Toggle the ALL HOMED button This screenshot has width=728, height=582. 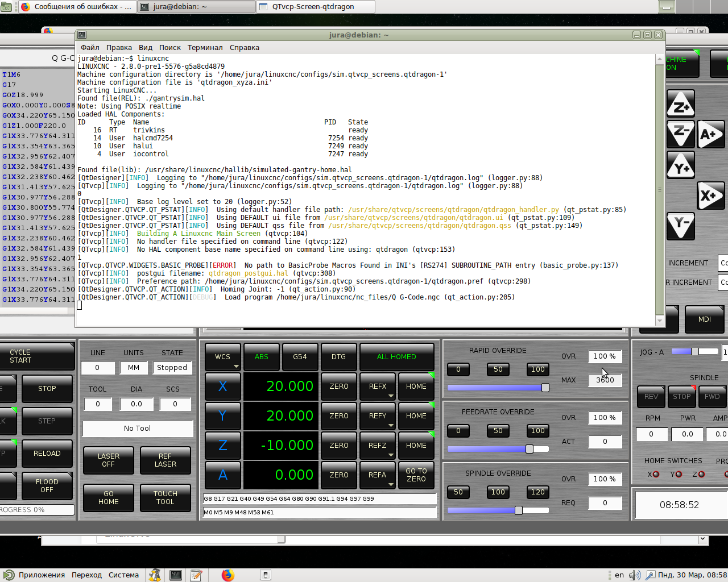coord(396,357)
